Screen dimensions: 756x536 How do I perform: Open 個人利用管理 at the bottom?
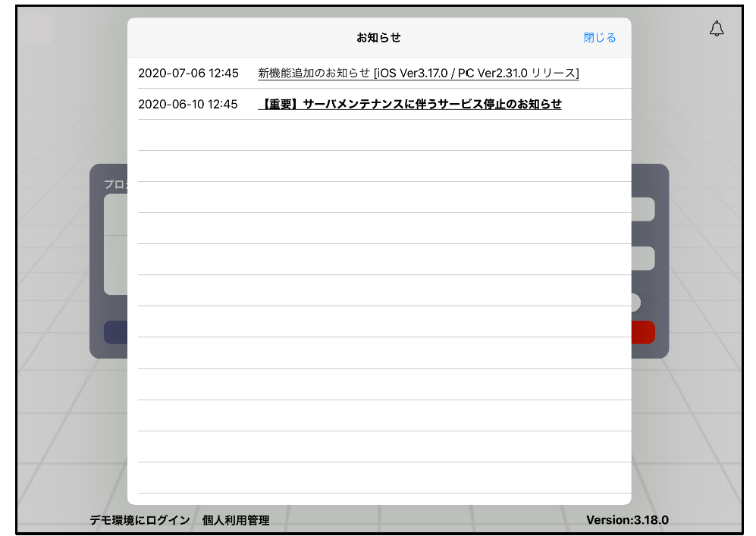(236, 520)
